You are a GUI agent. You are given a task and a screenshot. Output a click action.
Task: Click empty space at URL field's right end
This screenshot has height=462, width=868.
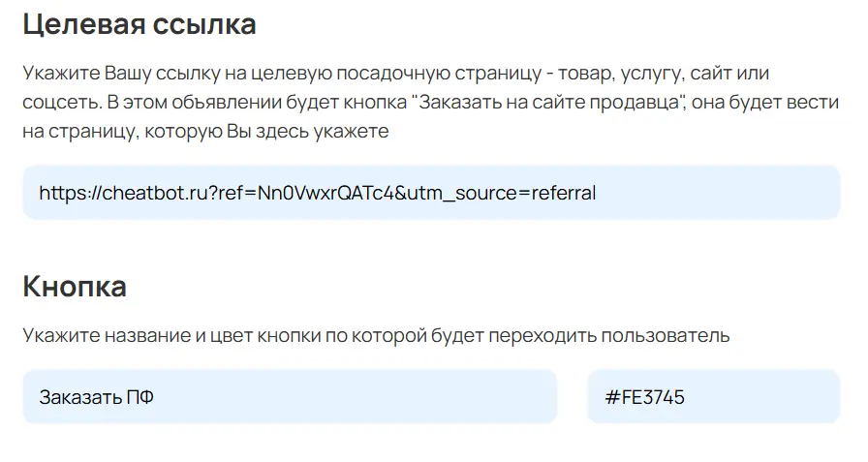coord(736,193)
